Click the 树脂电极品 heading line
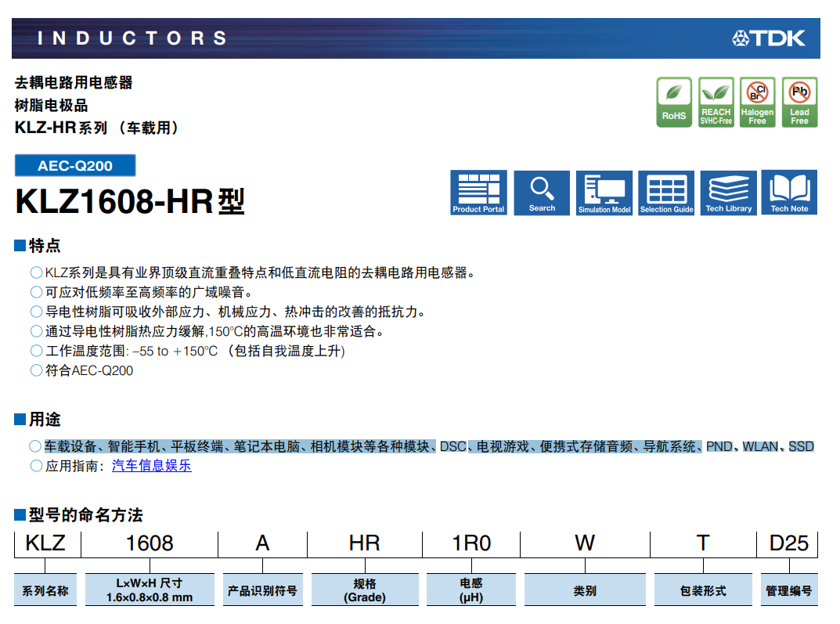Screen dimensions: 840x624 coord(52,106)
